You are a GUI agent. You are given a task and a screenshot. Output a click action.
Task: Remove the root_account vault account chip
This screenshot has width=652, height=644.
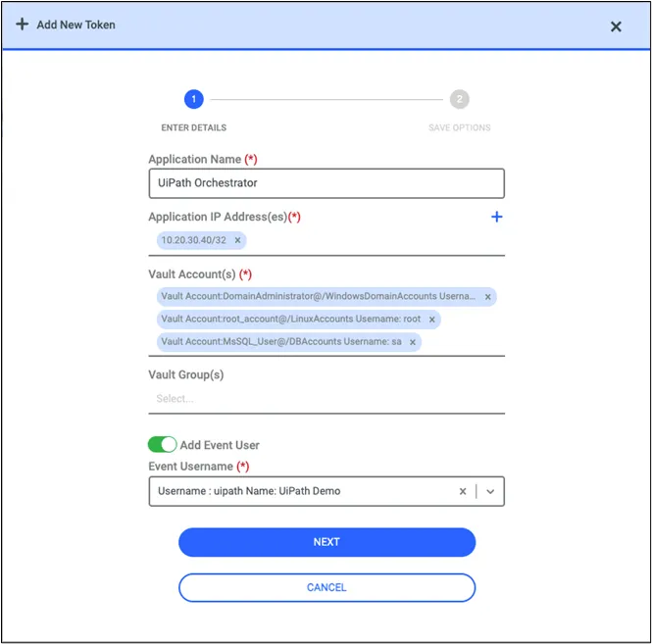(x=432, y=320)
